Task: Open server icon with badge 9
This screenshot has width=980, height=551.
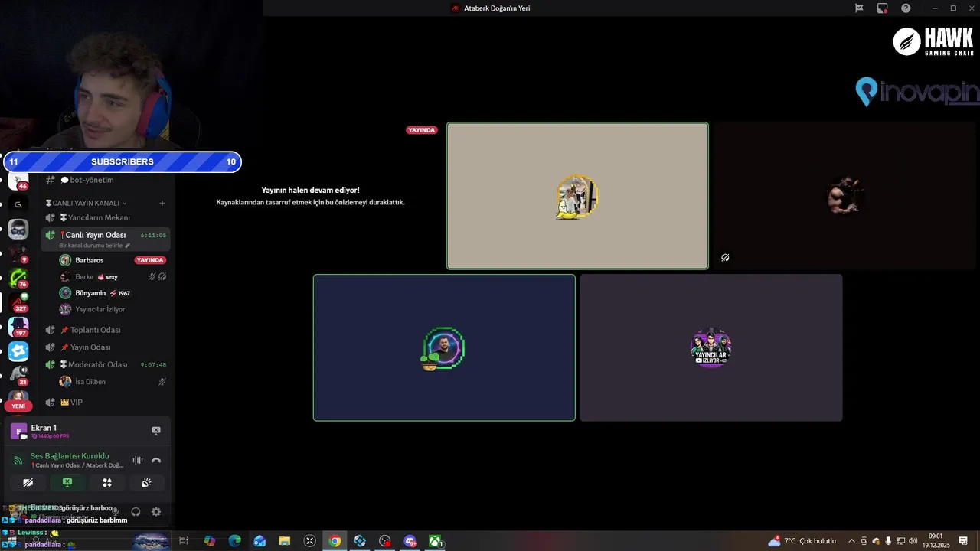Action: coord(18,253)
